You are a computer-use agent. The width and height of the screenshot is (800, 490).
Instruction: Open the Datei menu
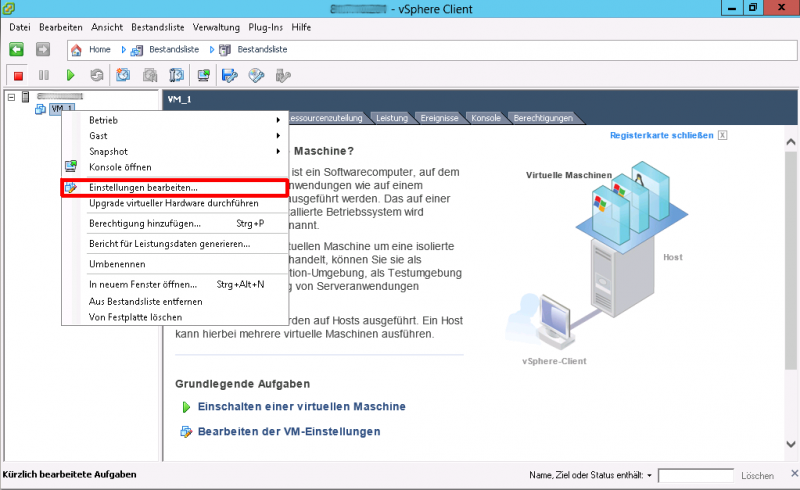click(20, 27)
